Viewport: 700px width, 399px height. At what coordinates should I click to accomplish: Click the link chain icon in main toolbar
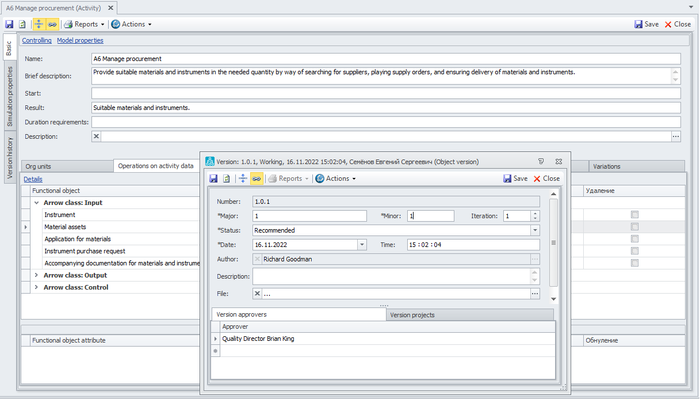[52, 24]
